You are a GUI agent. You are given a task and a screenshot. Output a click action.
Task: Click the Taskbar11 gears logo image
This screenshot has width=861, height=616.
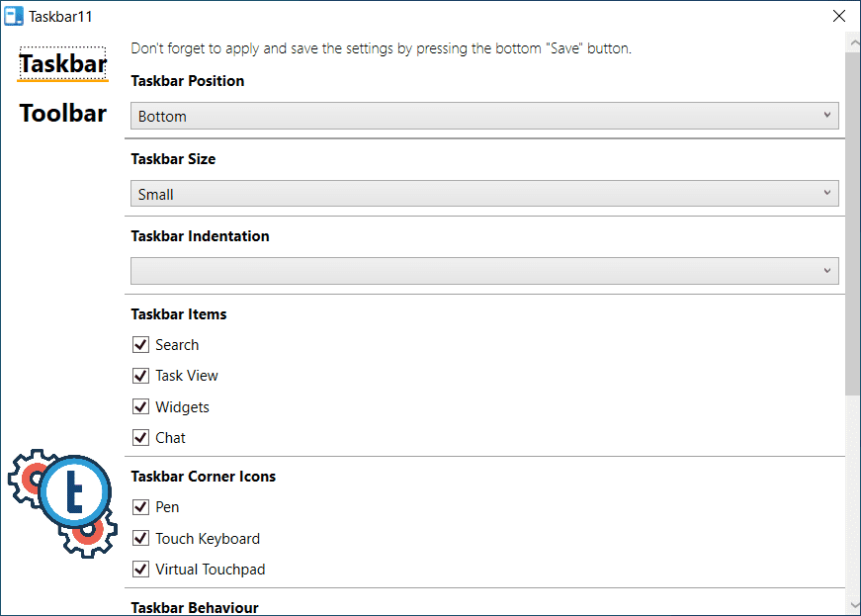[x=63, y=504]
